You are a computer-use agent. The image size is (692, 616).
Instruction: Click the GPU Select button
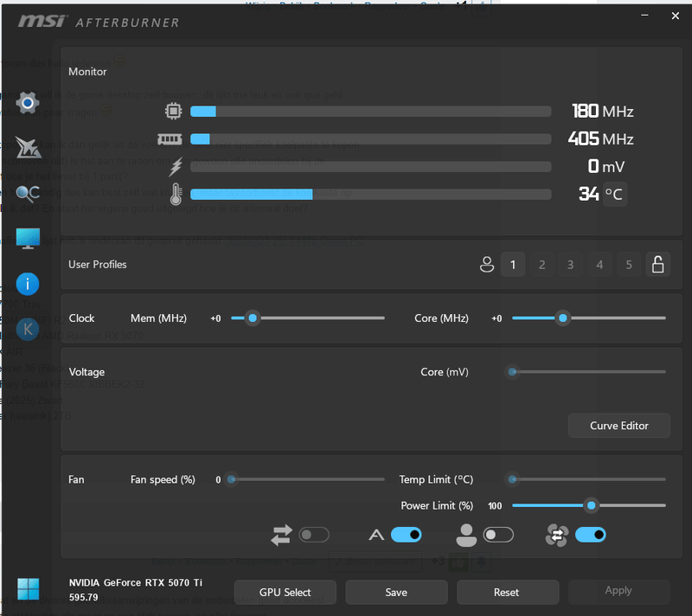[x=285, y=592]
